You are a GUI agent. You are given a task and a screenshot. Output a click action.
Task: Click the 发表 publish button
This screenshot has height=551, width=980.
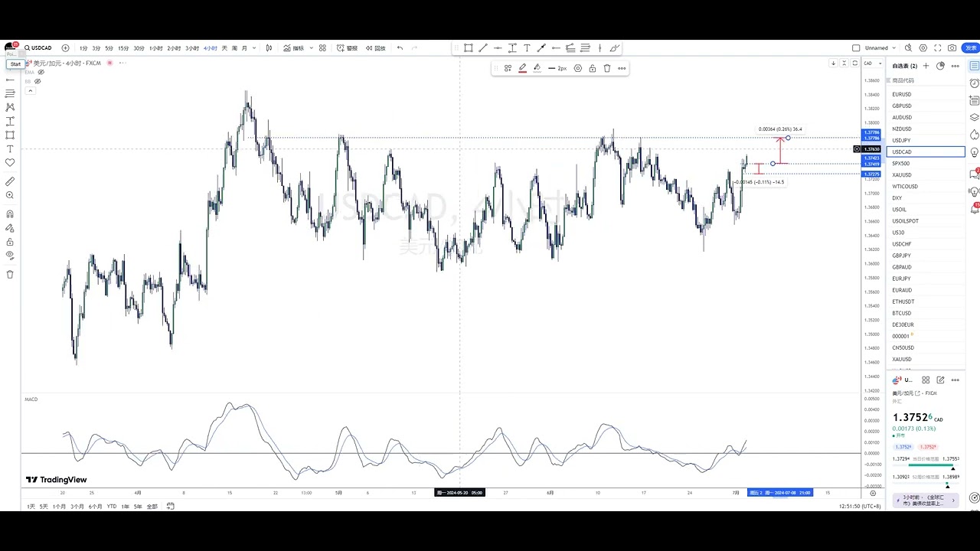click(x=971, y=48)
